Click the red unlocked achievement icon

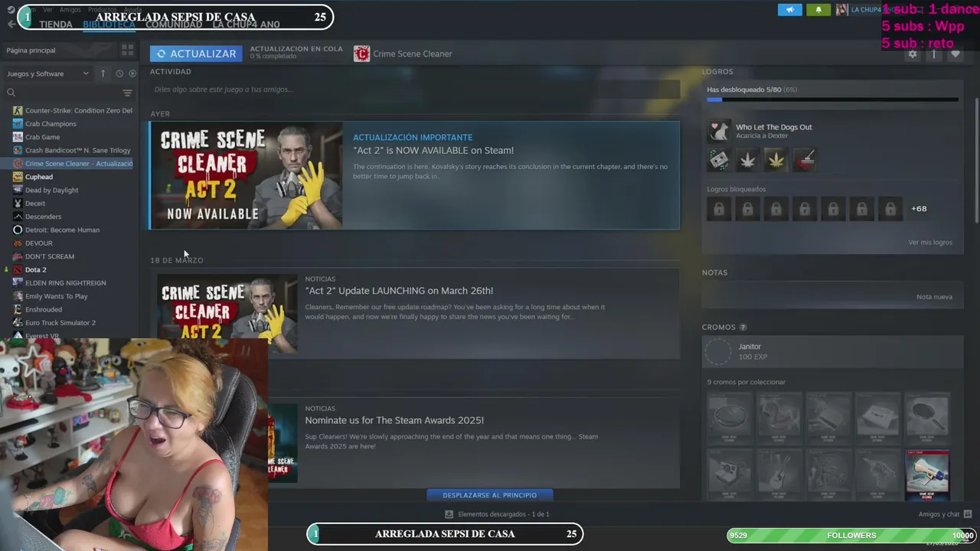(x=804, y=160)
